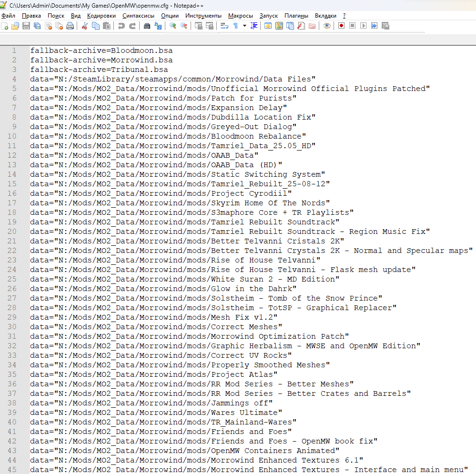Click the Project Atlas data line
476x474 pixels.
[153, 374]
